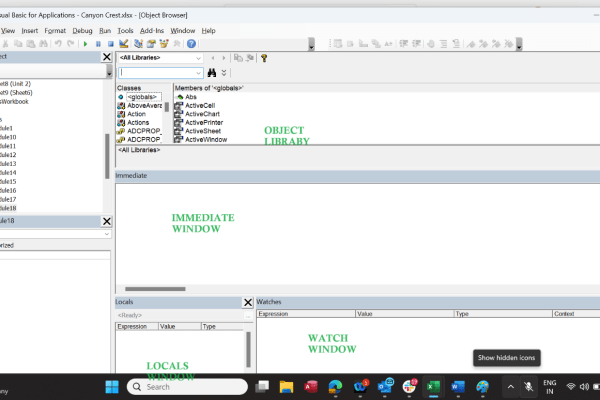Select the Actions class in Classes list

click(138, 122)
